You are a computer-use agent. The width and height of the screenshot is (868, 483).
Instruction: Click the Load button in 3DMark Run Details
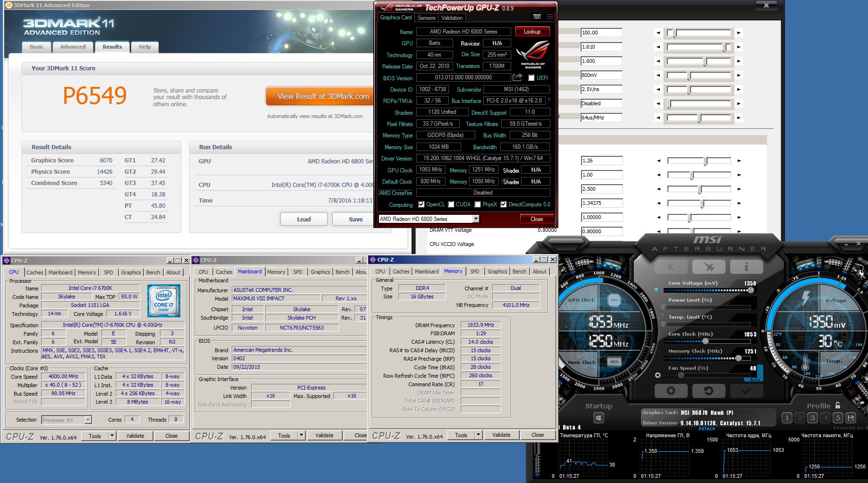click(304, 219)
